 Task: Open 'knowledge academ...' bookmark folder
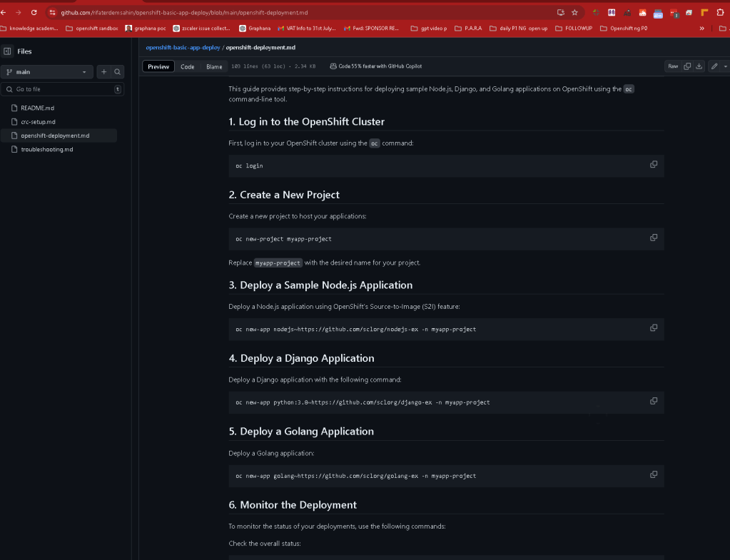[x=29, y=29]
